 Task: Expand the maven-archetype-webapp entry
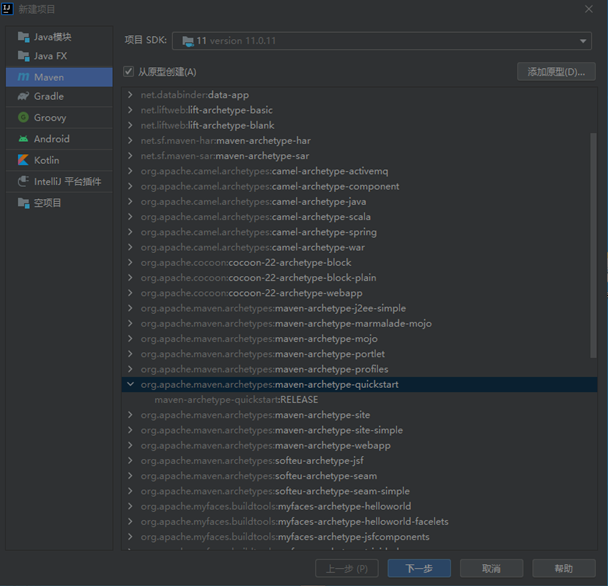point(130,445)
